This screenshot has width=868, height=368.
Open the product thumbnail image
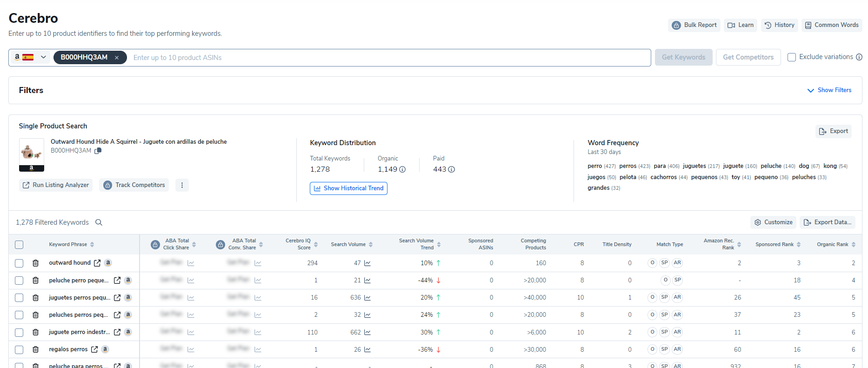pos(32,155)
